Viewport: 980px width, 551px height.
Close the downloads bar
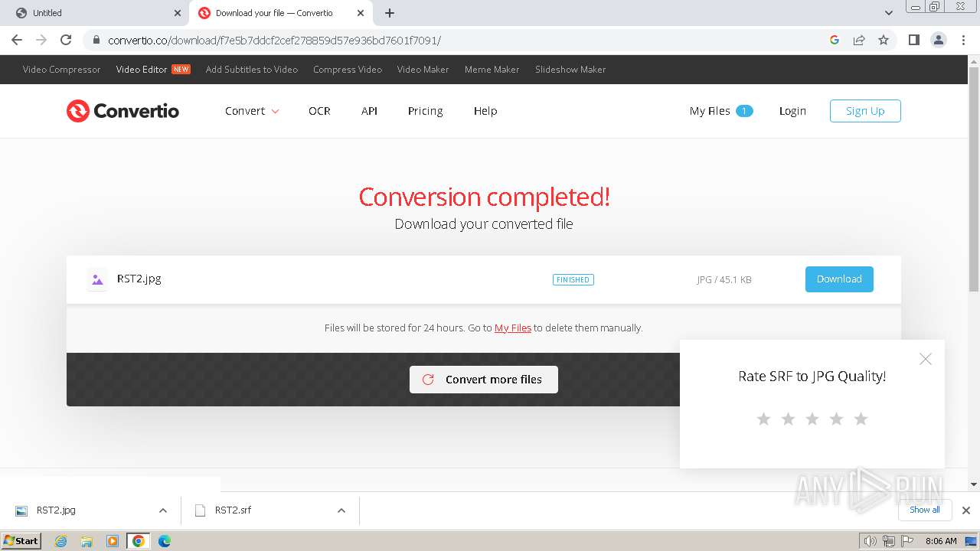pos(966,510)
